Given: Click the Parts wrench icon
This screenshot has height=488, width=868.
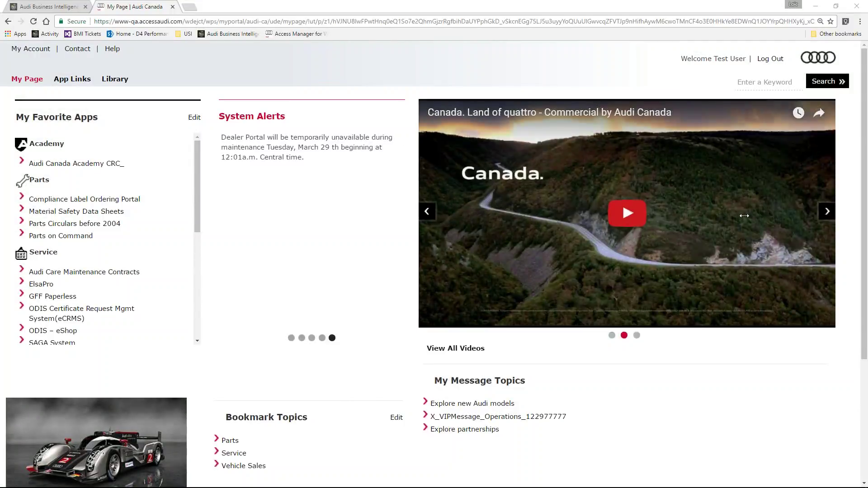Looking at the screenshot, I should (x=22, y=180).
